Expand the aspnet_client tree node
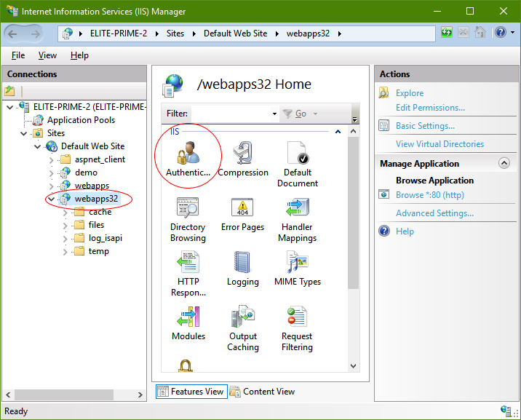 pyautogui.click(x=51, y=159)
